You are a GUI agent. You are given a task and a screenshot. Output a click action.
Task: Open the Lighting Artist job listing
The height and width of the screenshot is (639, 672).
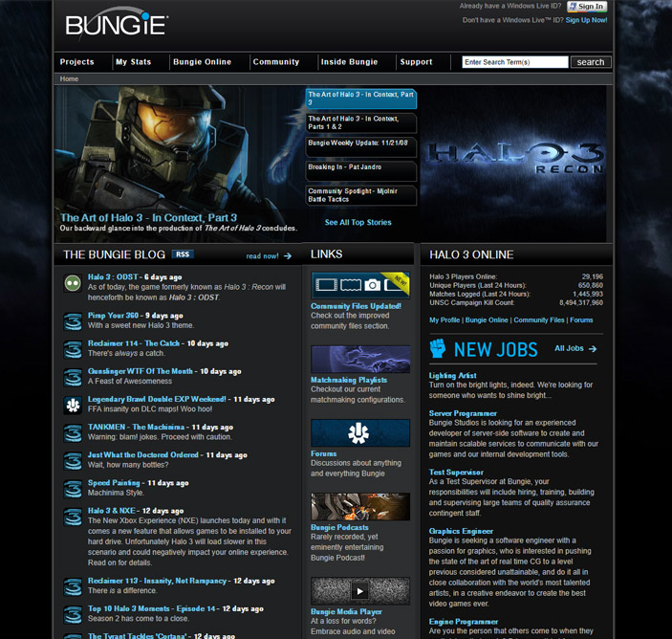tap(452, 375)
